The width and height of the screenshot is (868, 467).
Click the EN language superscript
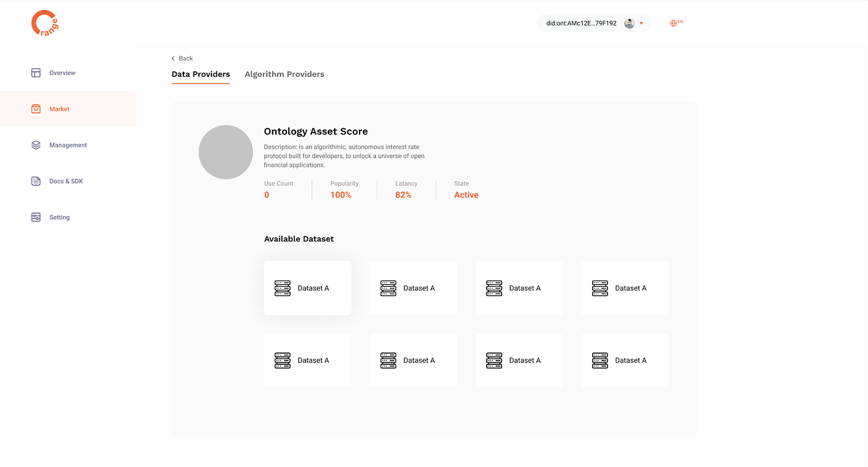[680, 22]
